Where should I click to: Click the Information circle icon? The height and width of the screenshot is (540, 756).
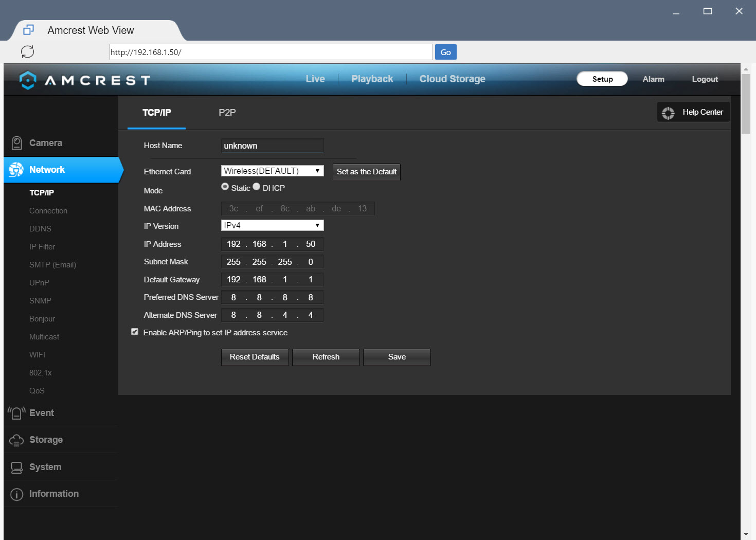(16, 494)
